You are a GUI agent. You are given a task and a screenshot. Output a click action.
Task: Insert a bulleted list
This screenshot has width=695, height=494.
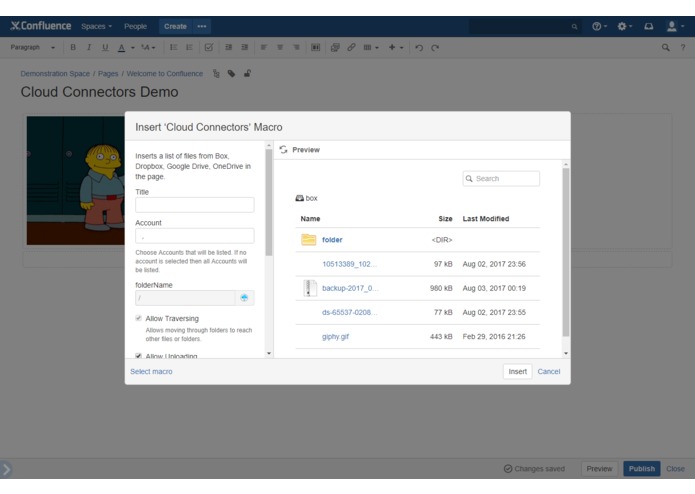click(x=173, y=47)
